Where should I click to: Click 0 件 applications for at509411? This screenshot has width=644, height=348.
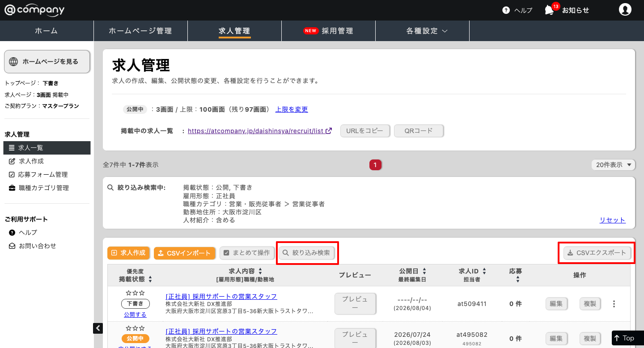pos(516,304)
